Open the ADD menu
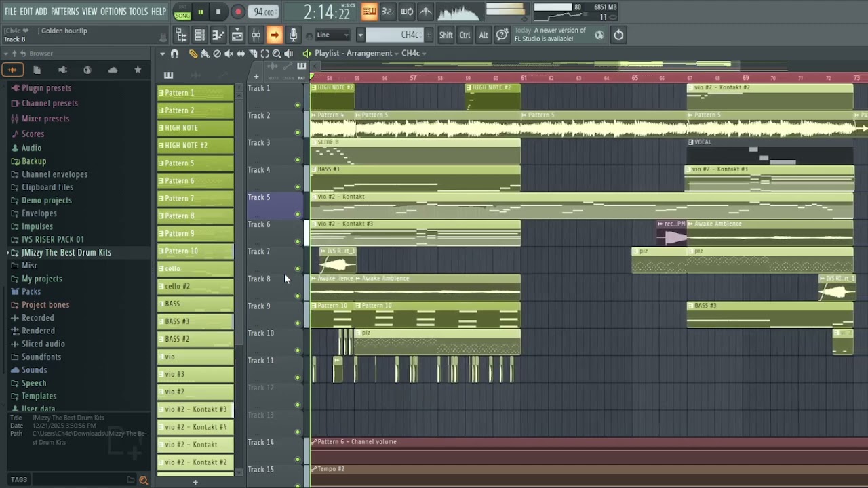The image size is (868, 488). [x=42, y=12]
